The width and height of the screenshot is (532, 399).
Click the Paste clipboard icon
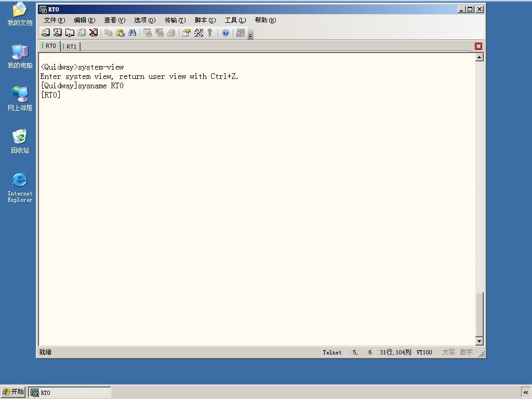121,33
